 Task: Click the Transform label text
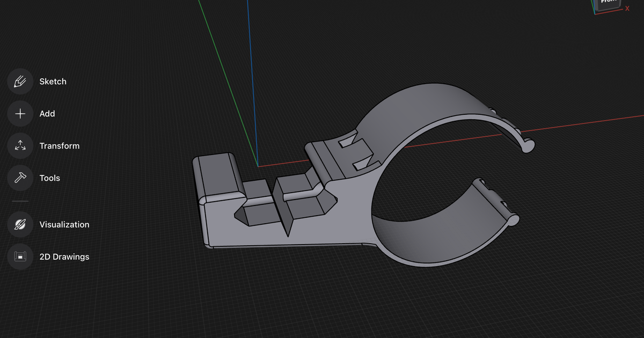point(60,145)
